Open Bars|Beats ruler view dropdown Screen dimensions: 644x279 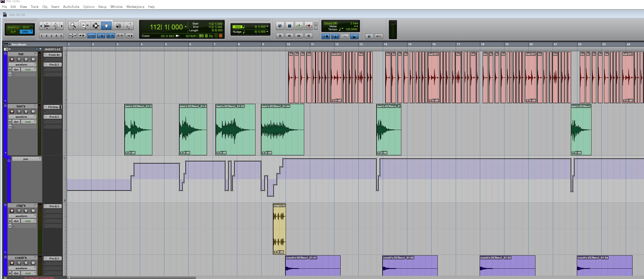coord(7,44)
